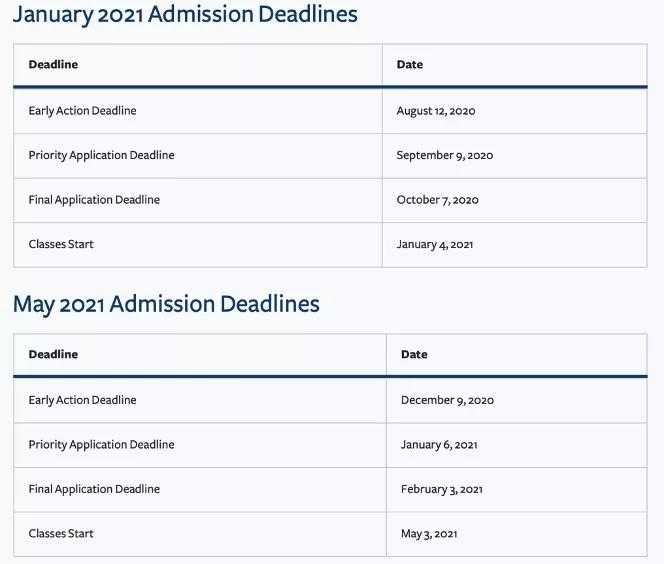664x564 pixels.
Task: Select Final Application Deadline in May 2021 table
Action: pyautogui.click(x=94, y=489)
